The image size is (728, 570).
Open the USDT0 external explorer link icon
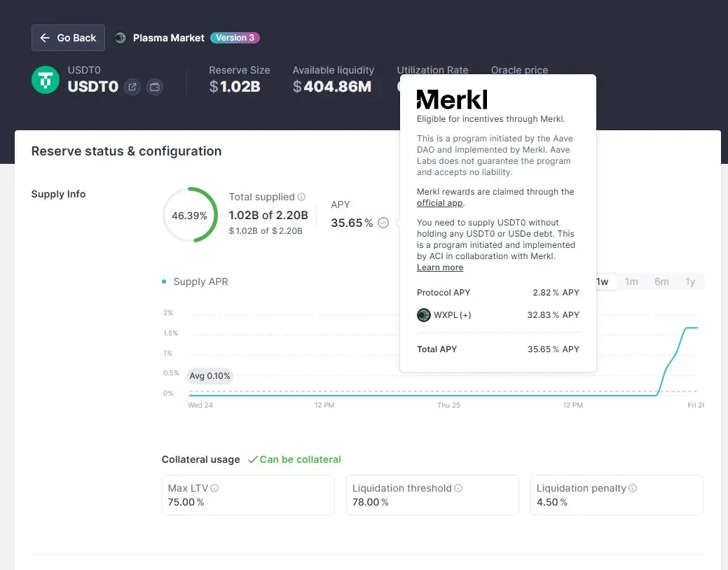click(x=132, y=87)
